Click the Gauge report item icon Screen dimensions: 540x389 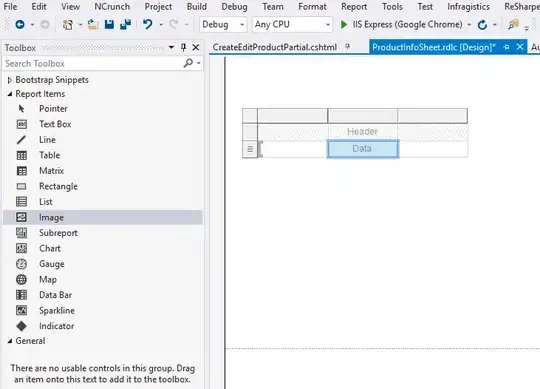(21, 264)
